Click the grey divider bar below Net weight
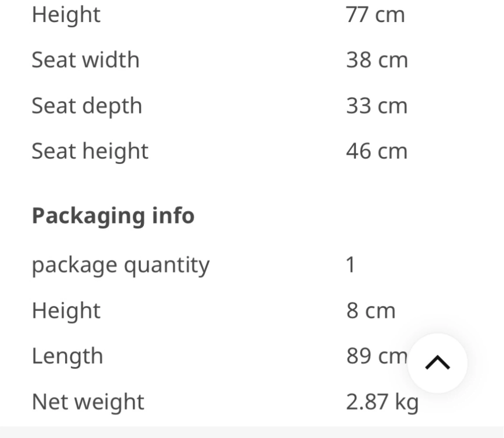This screenshot has width=504, height=438. 252,432
